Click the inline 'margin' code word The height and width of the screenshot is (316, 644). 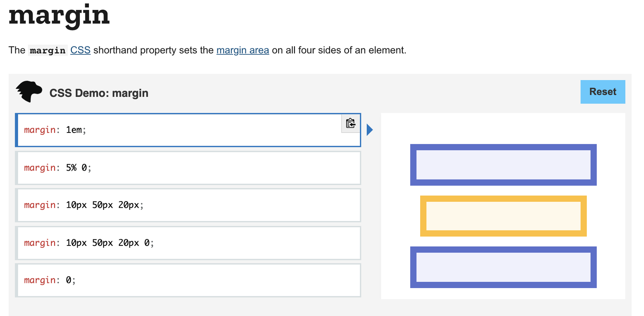48,51
